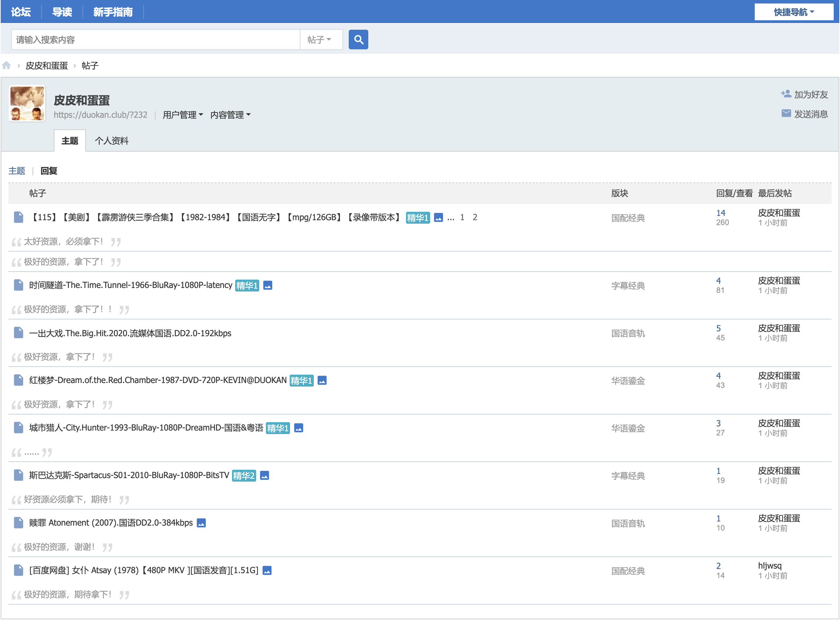840x620 pixels.
Task: Click the image attachment icon beside 时间隧道 post
Action: click(268, 286)
